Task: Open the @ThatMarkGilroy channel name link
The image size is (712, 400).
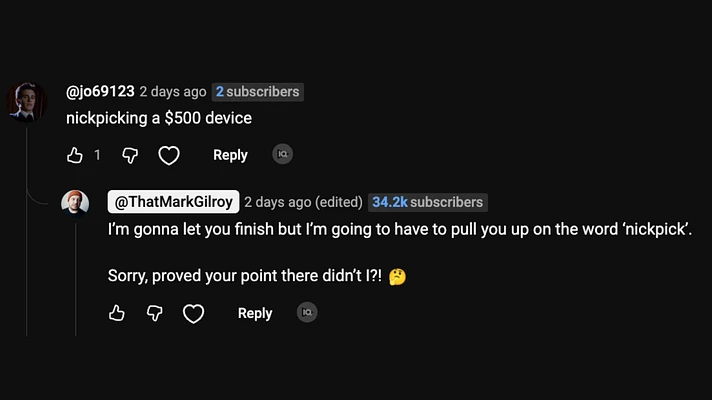Action: coord(173,202)
